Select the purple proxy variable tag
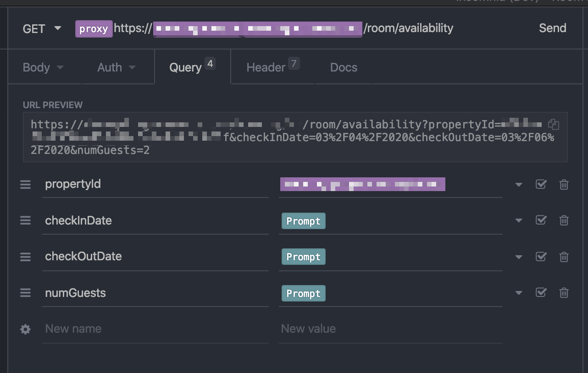 pos(94,29)
